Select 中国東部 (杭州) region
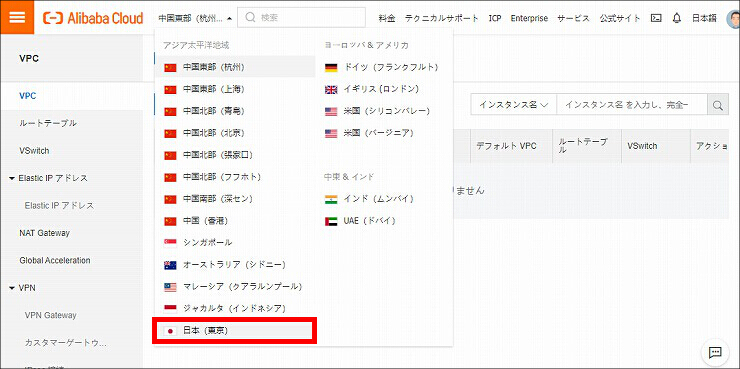Image resolution: width=740 pixels, height=369 pixels. [235, 67]
